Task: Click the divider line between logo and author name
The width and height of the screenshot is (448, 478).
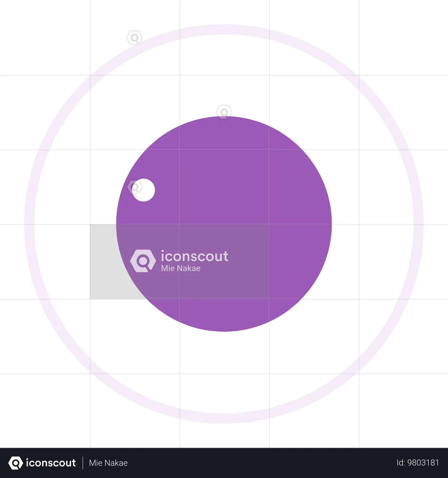Action: 83,463
